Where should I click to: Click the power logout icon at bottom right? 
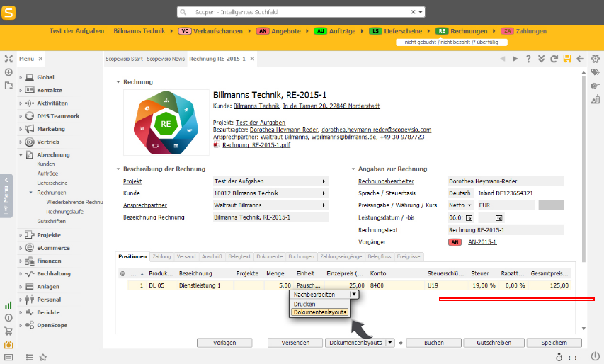(x=596, y=356)
